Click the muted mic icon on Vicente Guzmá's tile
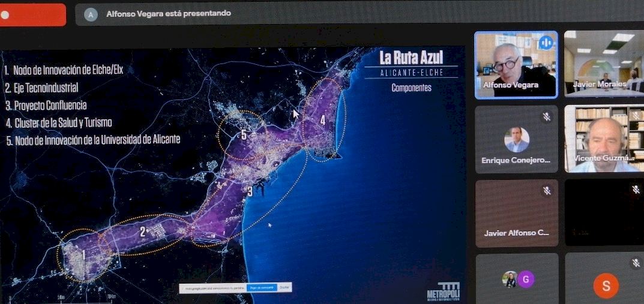Screen dimensions: 644x304 click(636, 116)
